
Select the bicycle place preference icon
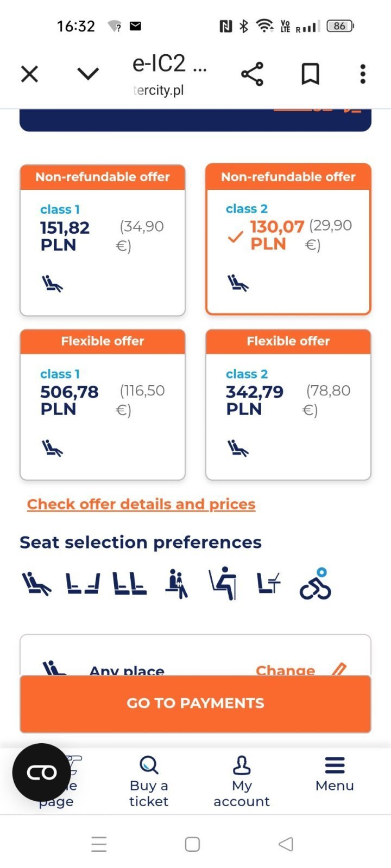coord(316,584)
